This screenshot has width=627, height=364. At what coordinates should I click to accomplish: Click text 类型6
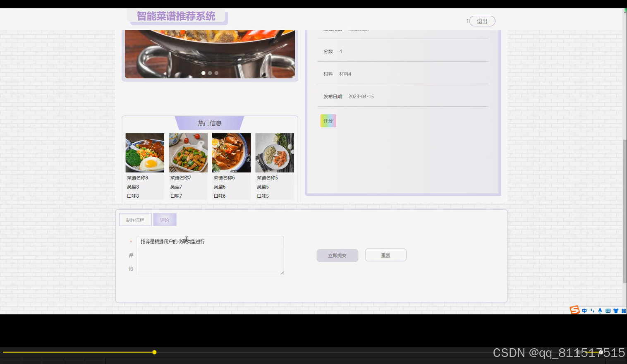pos(220,187)
